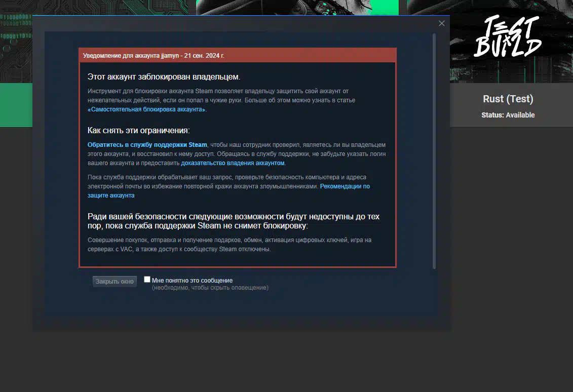The width and height of the screenshot is (573, 392).
Task: Click the heading "Этот аккаунт заблокирован владельцем"
Action: click(x=164, y=77)
